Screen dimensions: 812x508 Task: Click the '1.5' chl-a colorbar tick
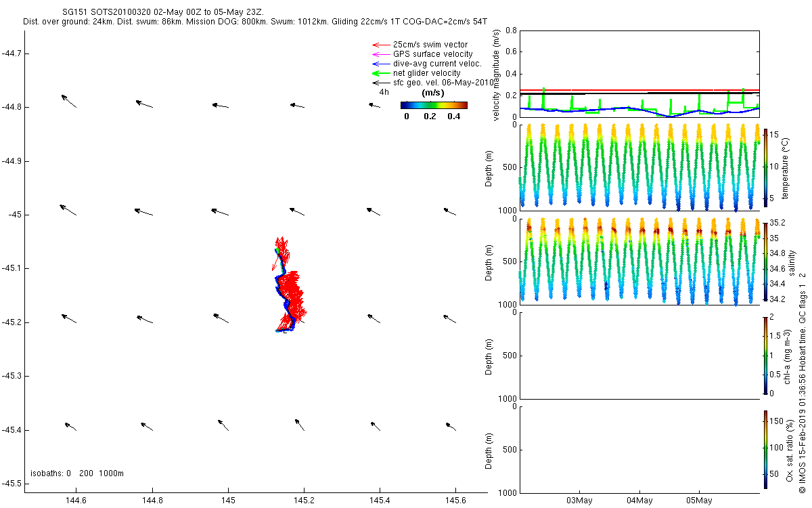(776, 335)
